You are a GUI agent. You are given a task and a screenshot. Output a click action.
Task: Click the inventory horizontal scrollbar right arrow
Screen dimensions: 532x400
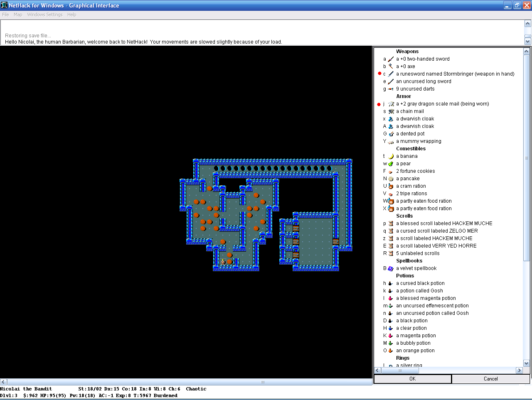tap(519, 370)
